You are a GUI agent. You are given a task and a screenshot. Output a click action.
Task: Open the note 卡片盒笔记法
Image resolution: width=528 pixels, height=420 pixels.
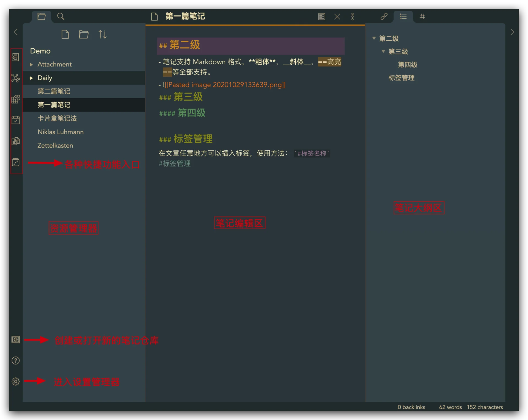[x=57, y=118]
